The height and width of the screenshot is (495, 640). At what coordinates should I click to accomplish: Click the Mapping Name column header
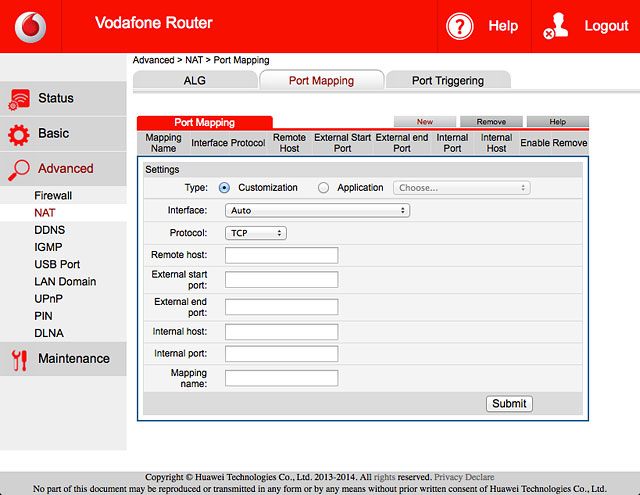tap(163, 143)
